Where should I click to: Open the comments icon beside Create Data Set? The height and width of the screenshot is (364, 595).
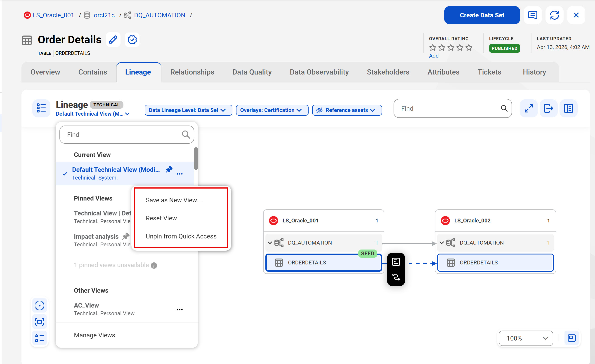click(x=532, y=15)
